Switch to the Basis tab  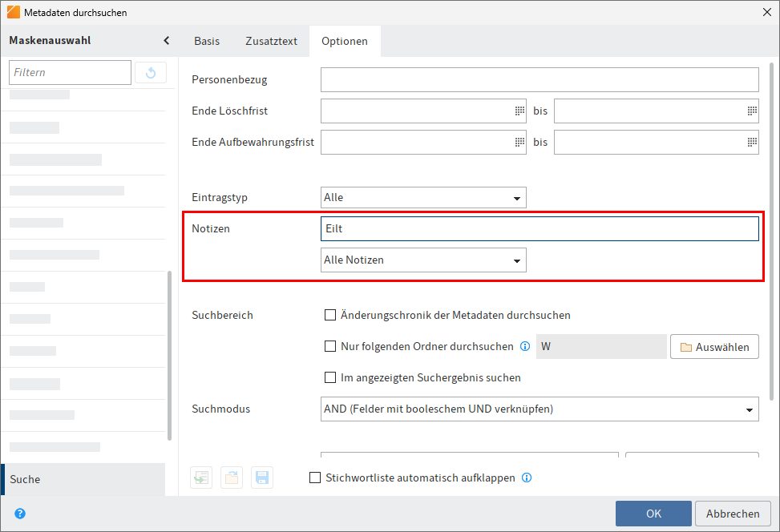(x=206, y=41)
